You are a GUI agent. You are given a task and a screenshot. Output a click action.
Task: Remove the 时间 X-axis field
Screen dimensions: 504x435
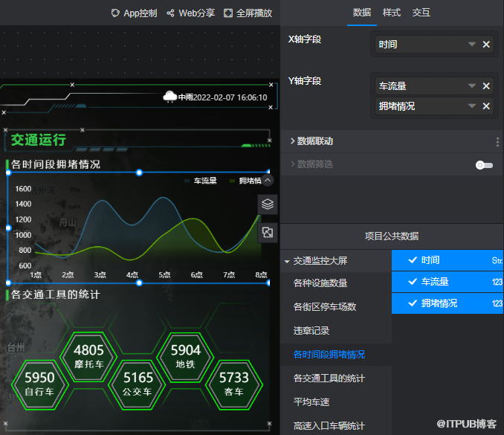(486, 45)
